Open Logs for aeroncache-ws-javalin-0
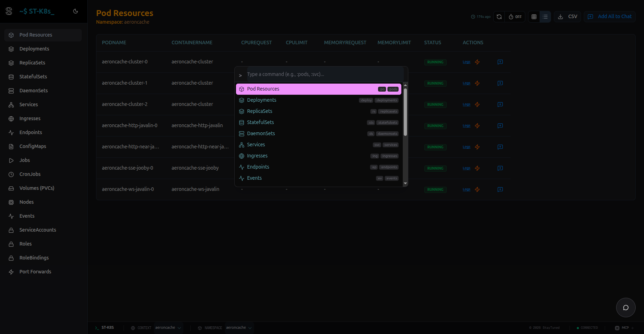 coord(466,189)
